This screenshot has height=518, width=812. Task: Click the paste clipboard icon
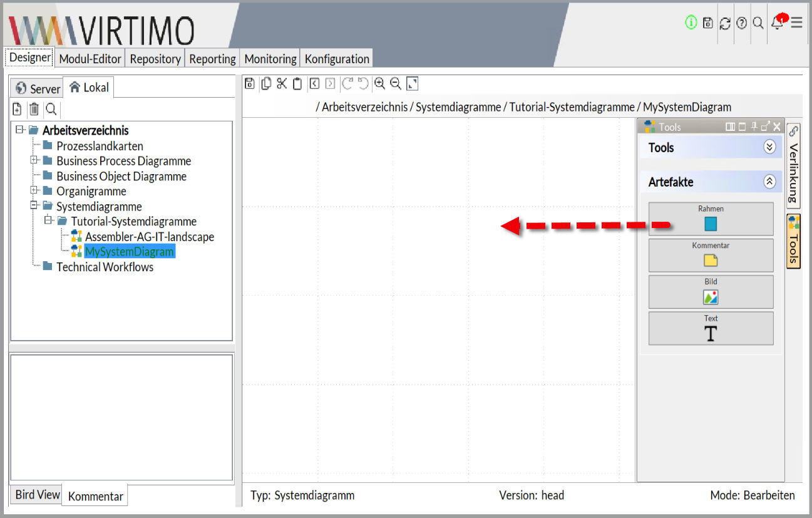tap(297, 83)
